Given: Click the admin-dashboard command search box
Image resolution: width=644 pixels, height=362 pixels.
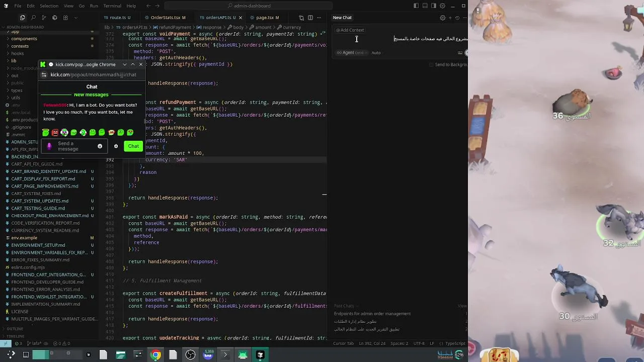Looking at the screenshot, I should pyautogui.click(x=249, y=6).
